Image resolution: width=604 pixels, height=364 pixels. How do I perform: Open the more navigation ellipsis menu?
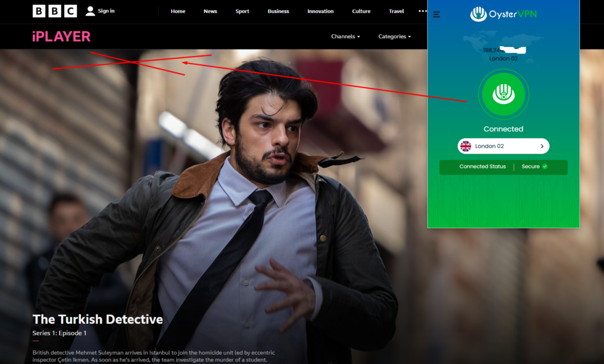pyautogui.click(x=422, y=11)
